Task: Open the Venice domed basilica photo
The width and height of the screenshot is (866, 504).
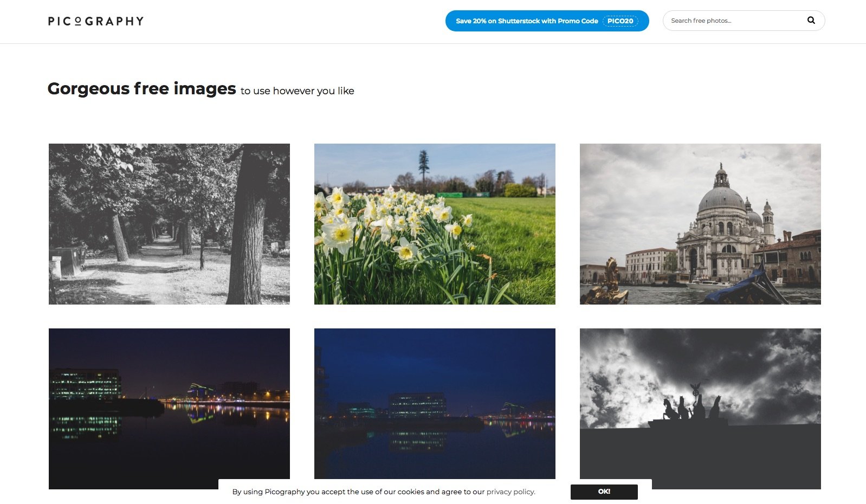Action: pos(700,224)
